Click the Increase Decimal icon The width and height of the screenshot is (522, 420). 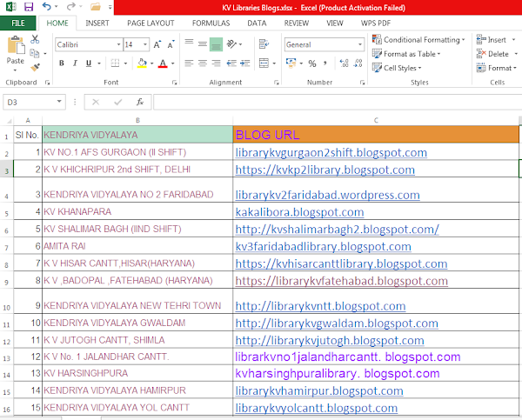(344, 63)
